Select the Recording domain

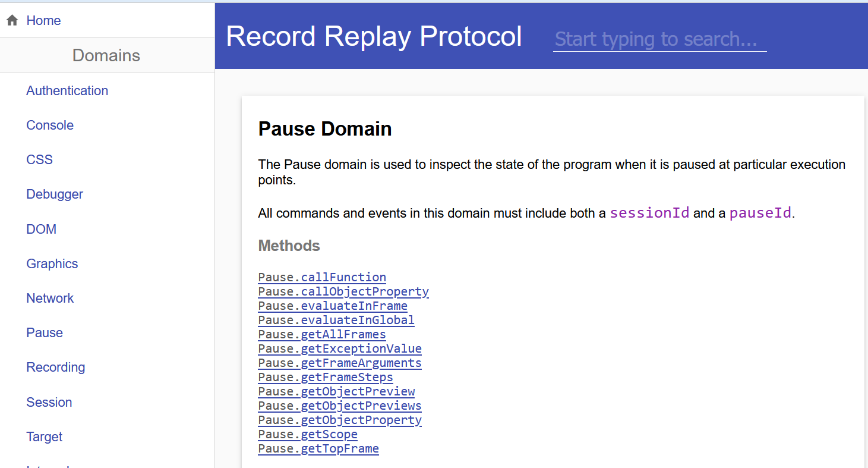(55, 368)
